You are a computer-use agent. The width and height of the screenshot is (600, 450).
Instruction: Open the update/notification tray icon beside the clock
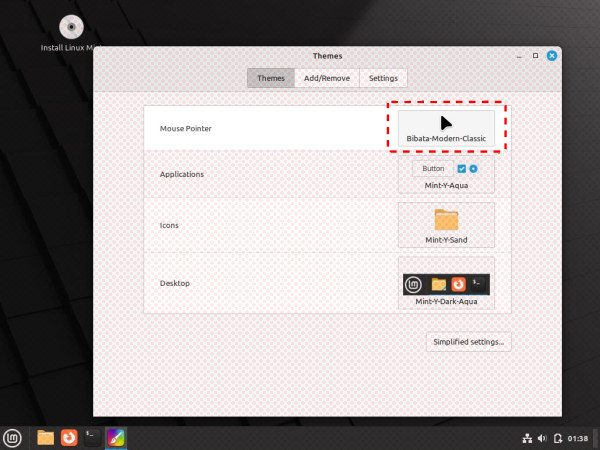tap(558, 439)
